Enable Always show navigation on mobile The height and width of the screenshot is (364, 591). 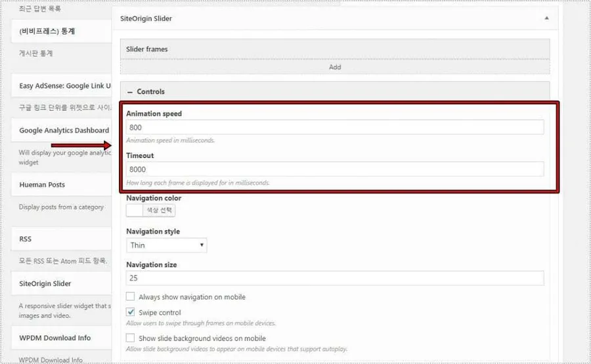pyautogui.click(x=131, y=297)
